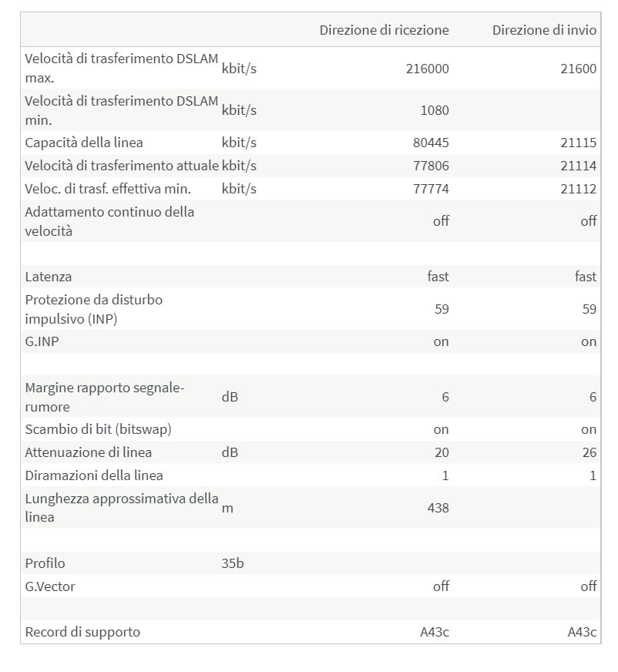Screen dimensions: 618x672
Task: Click the Capacità della linea row label
Action: click(x=84, y=143)
